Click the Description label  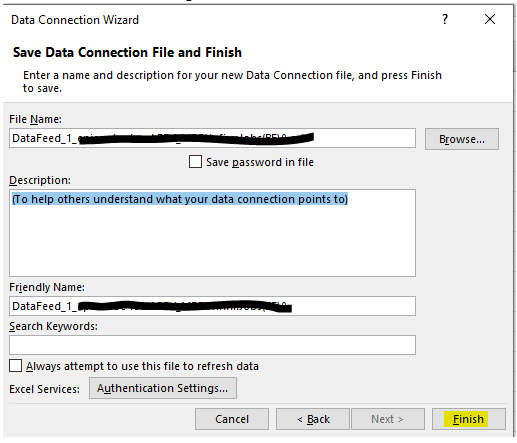pos(40,180)
